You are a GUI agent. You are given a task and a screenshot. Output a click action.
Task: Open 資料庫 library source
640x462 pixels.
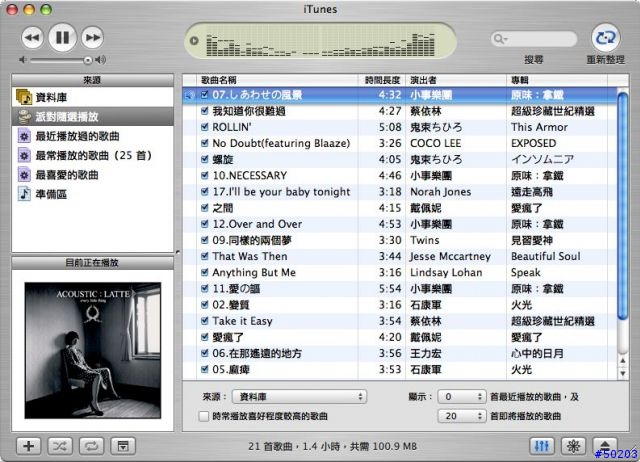[93, 97]
